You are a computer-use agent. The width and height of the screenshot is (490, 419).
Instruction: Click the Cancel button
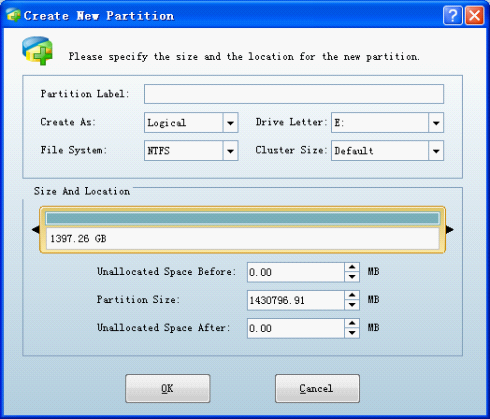pos(317,388)
